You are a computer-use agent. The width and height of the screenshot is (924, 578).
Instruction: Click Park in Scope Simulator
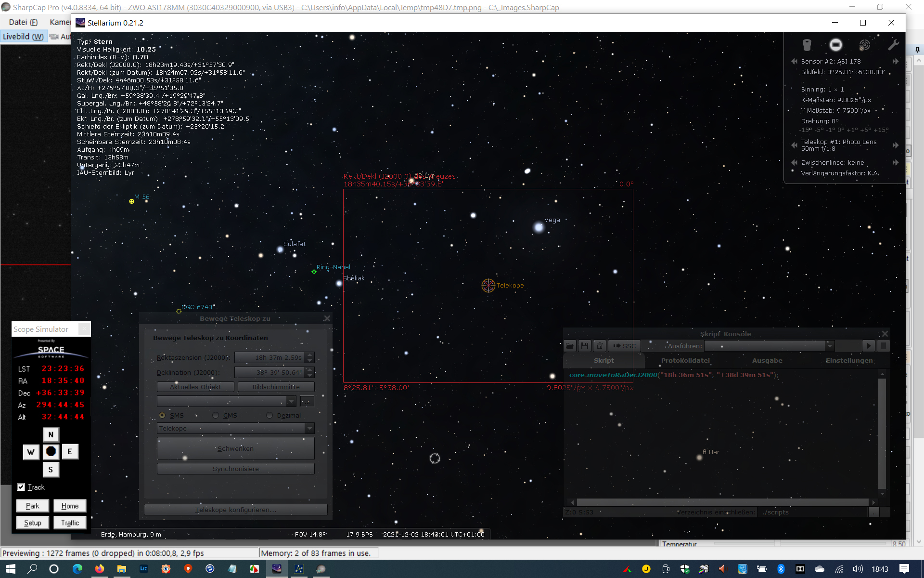[x=33, y=506]
